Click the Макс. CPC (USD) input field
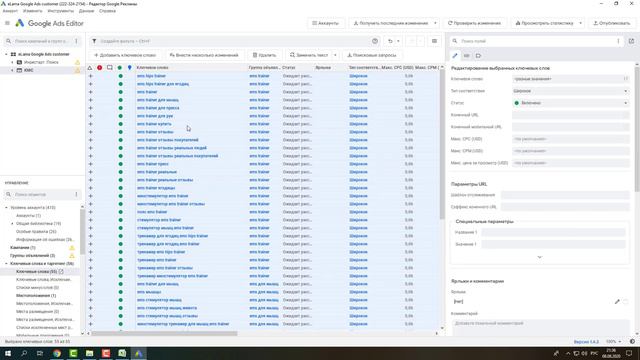Screen dimensions: 640x360 click(571, 139)
